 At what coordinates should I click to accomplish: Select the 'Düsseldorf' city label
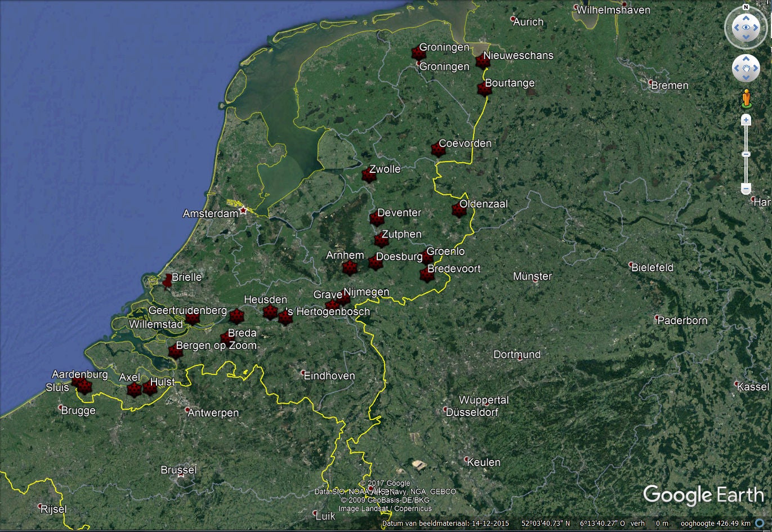coord(472,412)
